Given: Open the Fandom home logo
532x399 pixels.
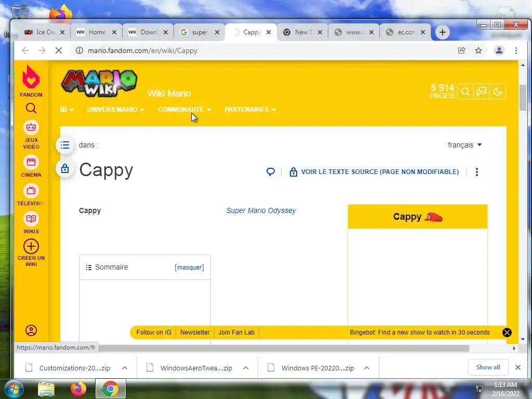Looking at the screenshot, I should tap(31, 82).
